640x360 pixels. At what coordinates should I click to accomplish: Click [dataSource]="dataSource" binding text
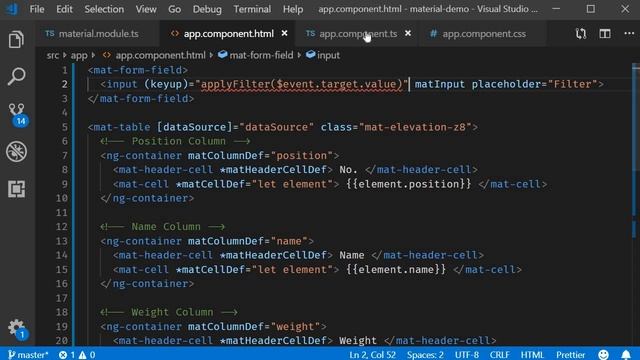point(235,127)
